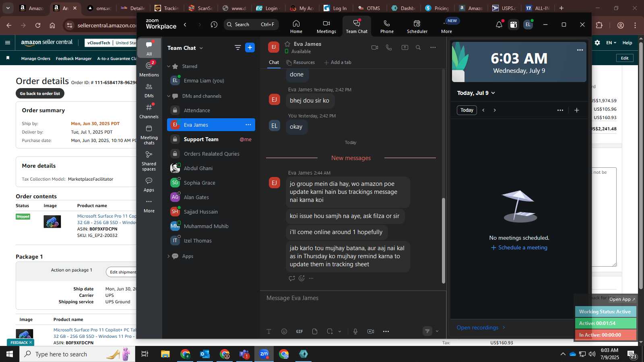Viewport: 644px width, 362px height.
Task: Click the Windows Start button
Action: (10, 354)
